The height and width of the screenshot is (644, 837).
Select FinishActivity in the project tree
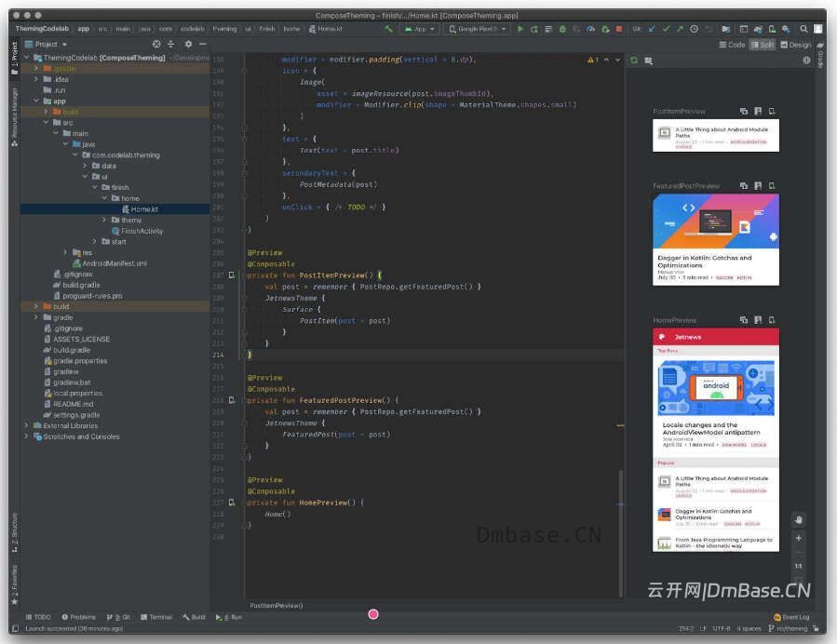tap(137, 231)
